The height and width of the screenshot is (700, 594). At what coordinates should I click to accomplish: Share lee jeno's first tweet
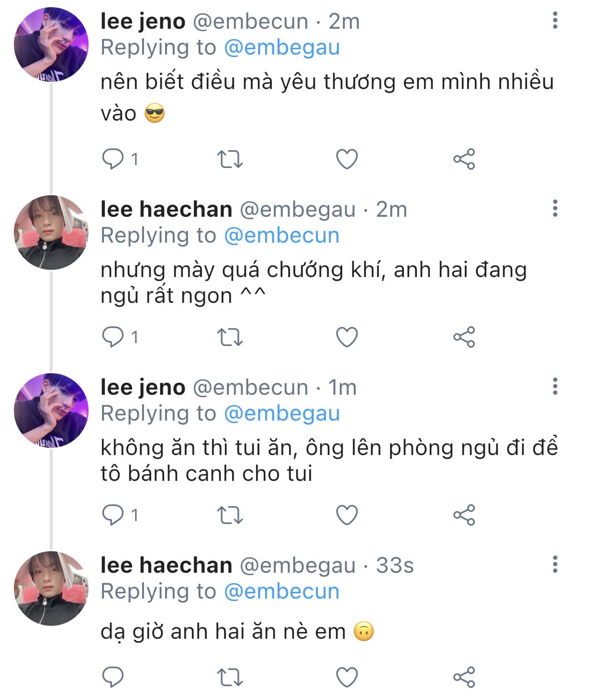click(464, 159)
